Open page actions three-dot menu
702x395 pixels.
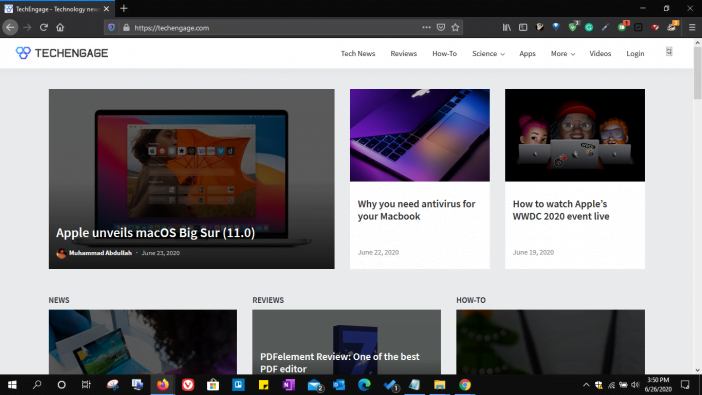[x=426, y=27]
